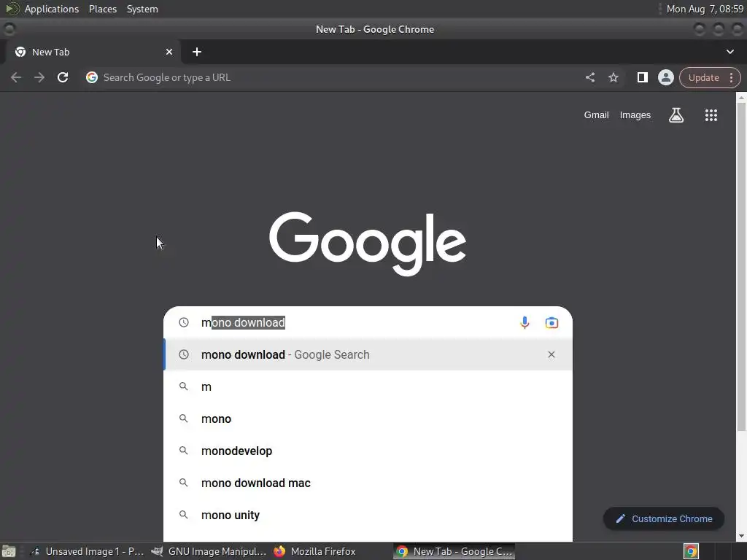
Task: Click the Google logo
Action: tap(368, 244)
